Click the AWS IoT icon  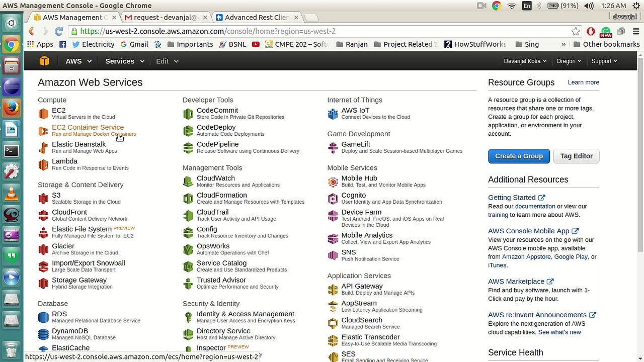(x=333, y=114)
